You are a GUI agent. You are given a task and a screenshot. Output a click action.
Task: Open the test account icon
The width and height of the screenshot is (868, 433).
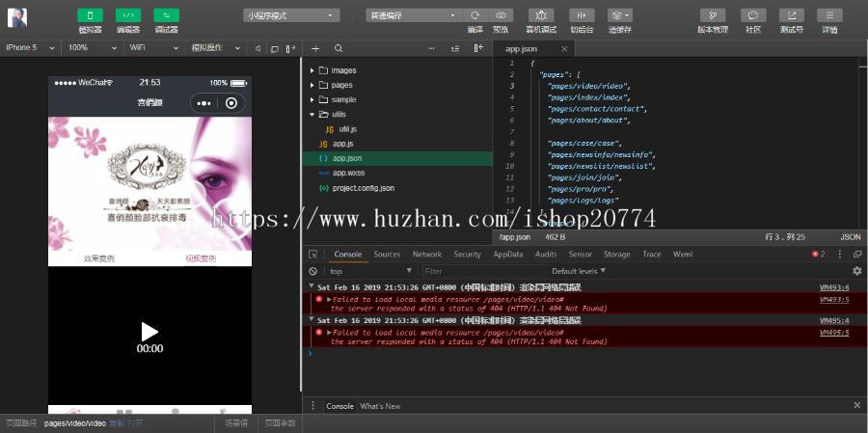click(x=792, y=15)
